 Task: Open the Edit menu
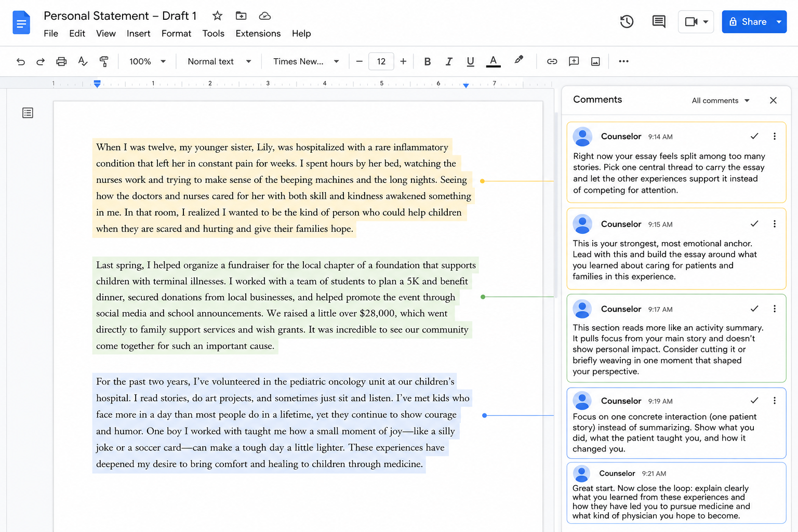point(77,33)
